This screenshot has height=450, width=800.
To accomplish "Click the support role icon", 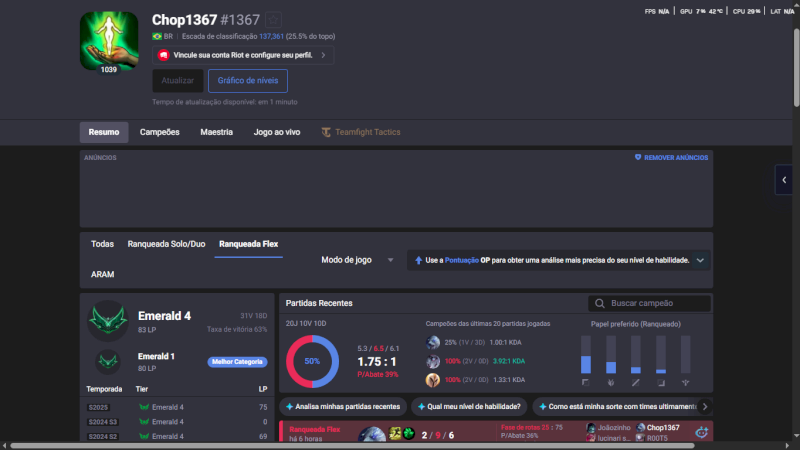I will click(x=685, y=382).
